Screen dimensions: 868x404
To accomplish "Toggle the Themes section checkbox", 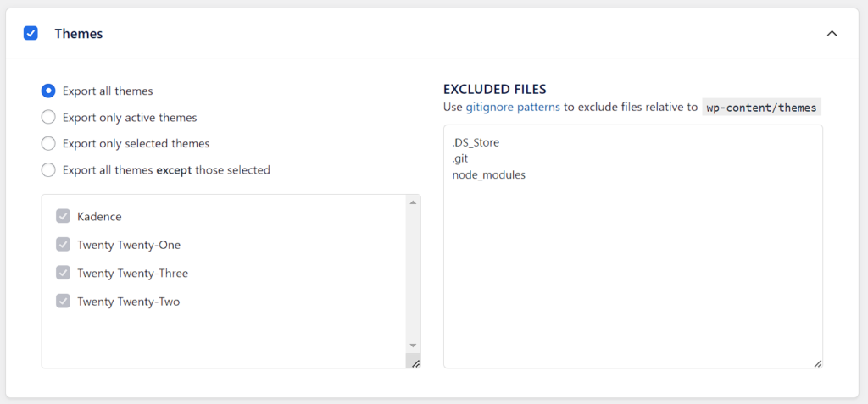I will (31, 34).
